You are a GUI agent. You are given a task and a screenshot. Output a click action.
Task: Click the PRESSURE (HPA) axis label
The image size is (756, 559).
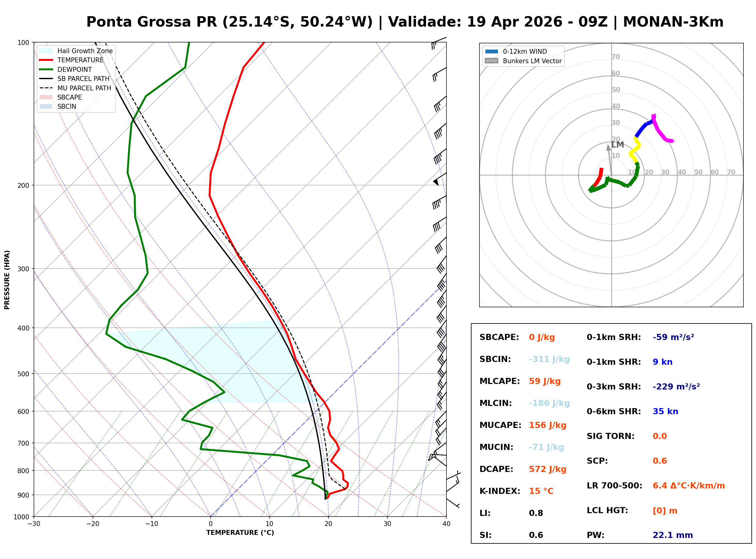tap(7, 280)
